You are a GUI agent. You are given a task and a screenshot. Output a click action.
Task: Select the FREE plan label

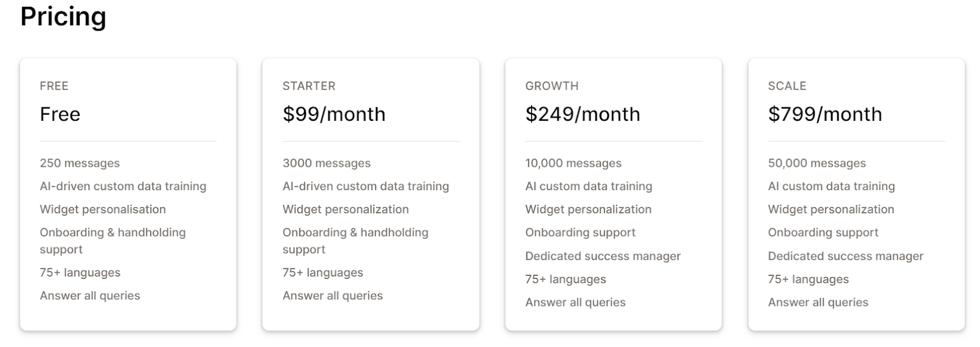point(54,86)
